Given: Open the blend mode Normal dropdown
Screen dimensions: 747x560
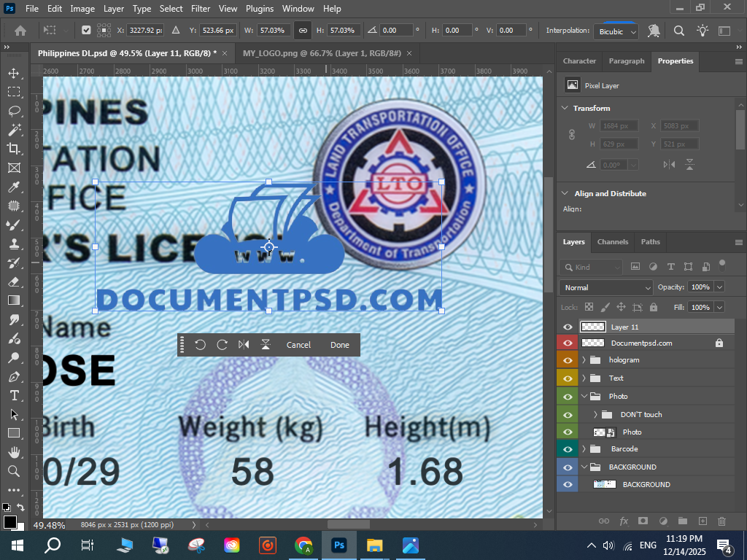Looking at the screenshot, I should [x=605, y=287].
